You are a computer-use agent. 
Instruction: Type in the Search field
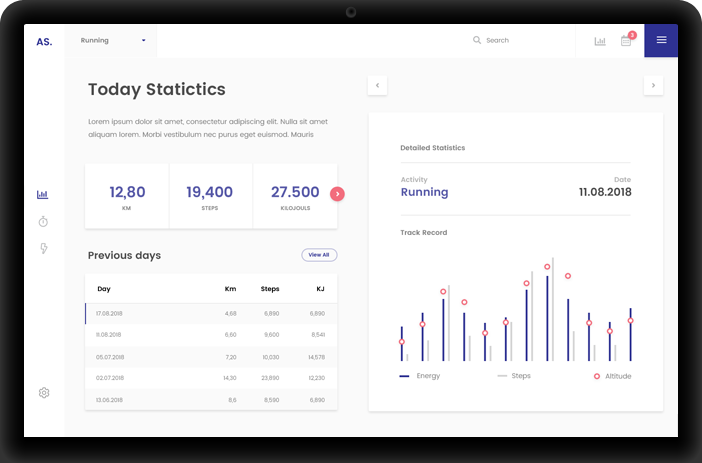click(520, 41)
